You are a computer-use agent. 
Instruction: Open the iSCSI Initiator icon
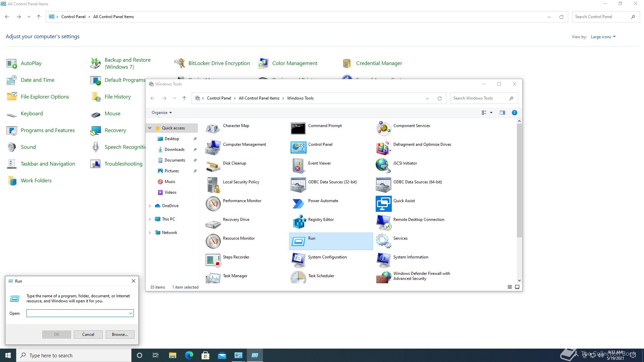(383, 166)
